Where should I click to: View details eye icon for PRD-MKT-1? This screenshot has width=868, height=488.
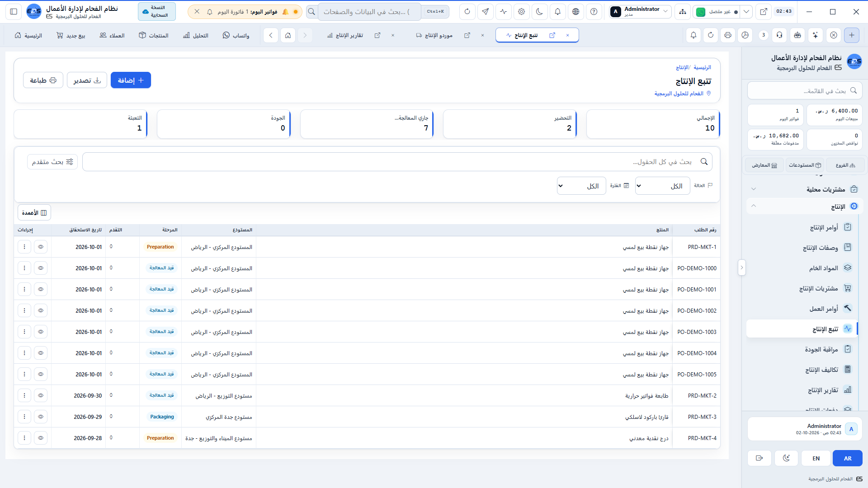[x=41, y=247]
